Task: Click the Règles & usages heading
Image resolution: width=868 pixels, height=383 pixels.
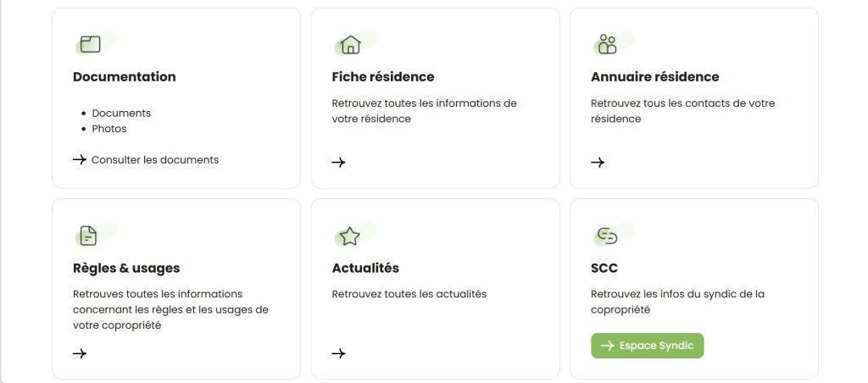Action: pyautogui.click(x=126, y=268)
